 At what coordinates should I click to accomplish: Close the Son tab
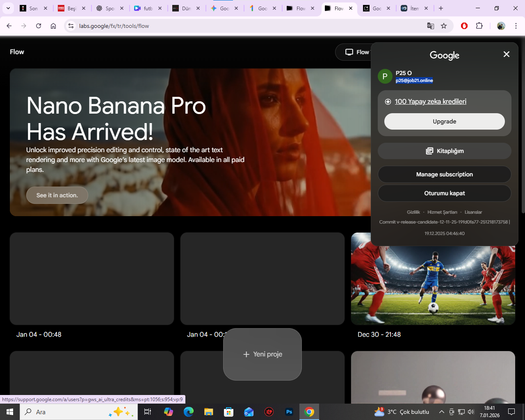[x=46, y=8]
